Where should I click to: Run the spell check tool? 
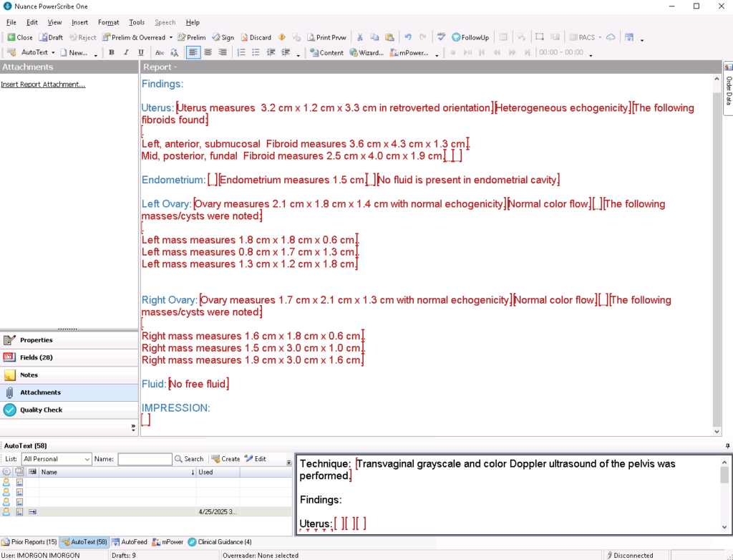pyautogui.click(x=441, y=37)
